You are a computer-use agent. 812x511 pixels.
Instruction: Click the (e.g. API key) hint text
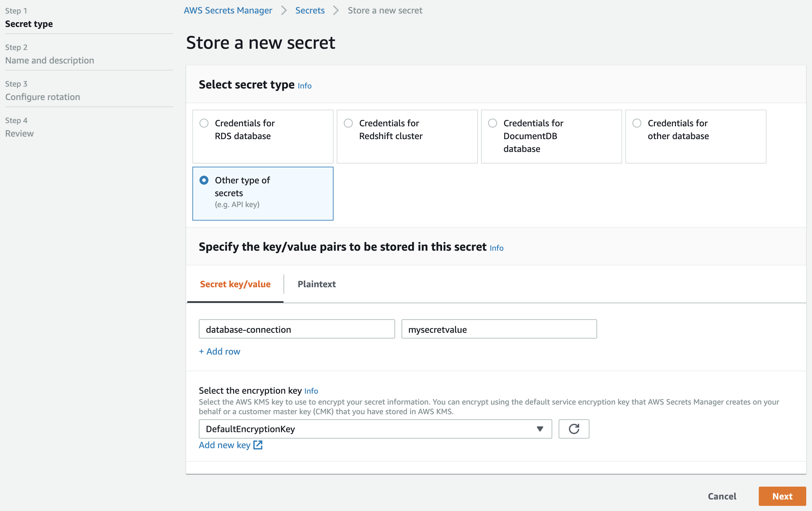point(237,204)
